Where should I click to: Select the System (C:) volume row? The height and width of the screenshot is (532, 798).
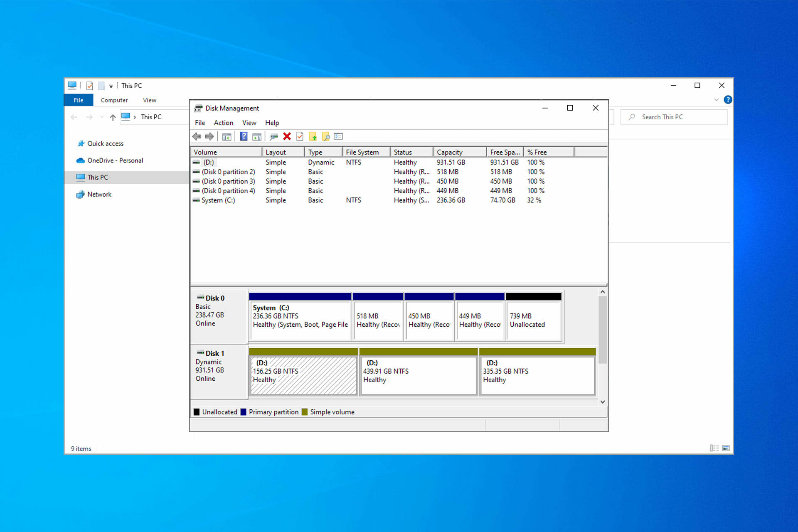399,200
